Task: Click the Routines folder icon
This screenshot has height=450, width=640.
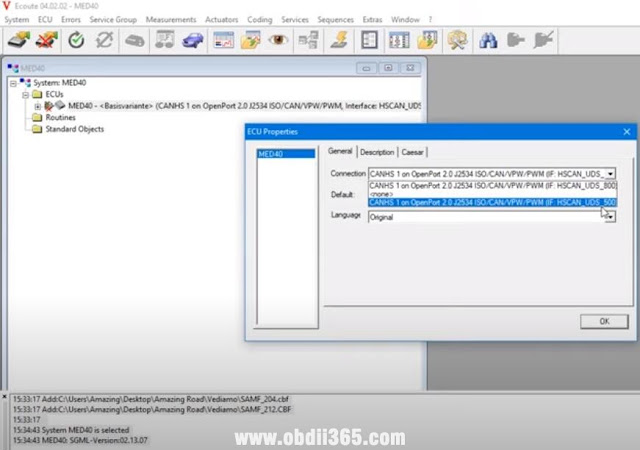Action: (x=37, y=118)
